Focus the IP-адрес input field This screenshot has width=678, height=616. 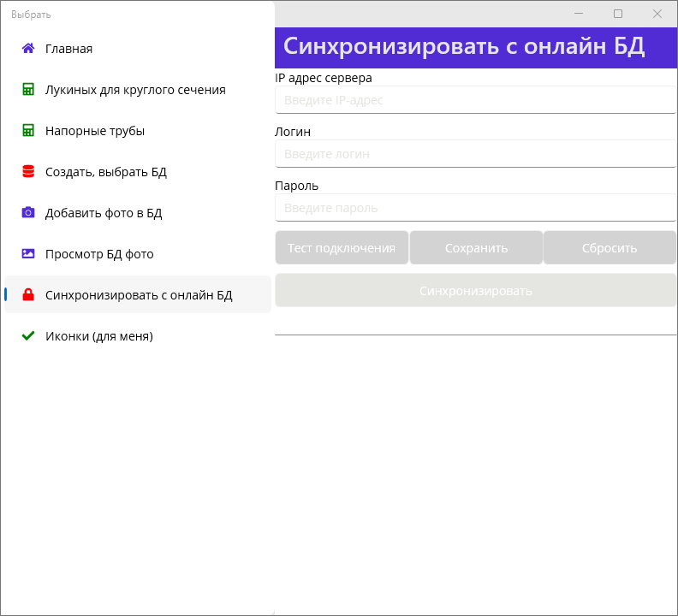[475, 100]
